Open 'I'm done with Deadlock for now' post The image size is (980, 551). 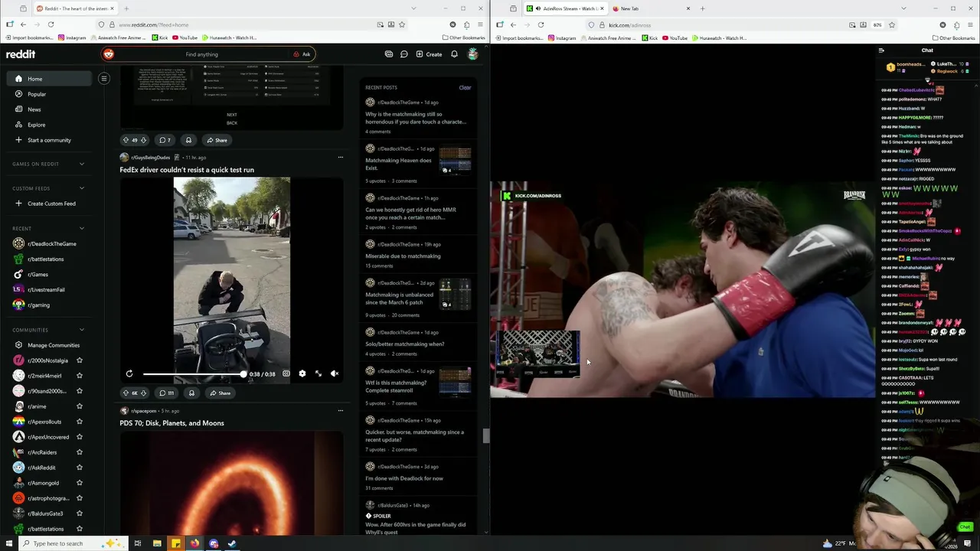[x=404, y=478]
